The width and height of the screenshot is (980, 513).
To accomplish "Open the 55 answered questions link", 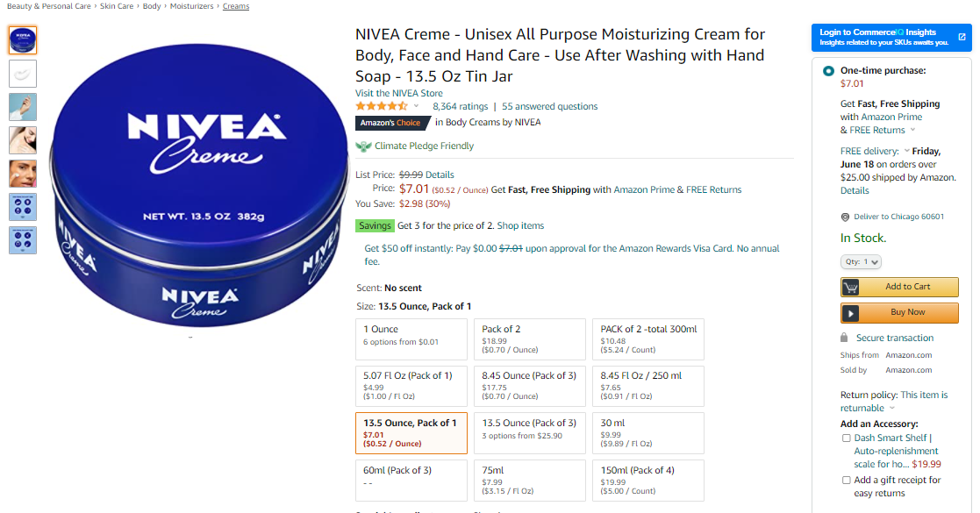I will pyautogui.click(x=549, y=106).
